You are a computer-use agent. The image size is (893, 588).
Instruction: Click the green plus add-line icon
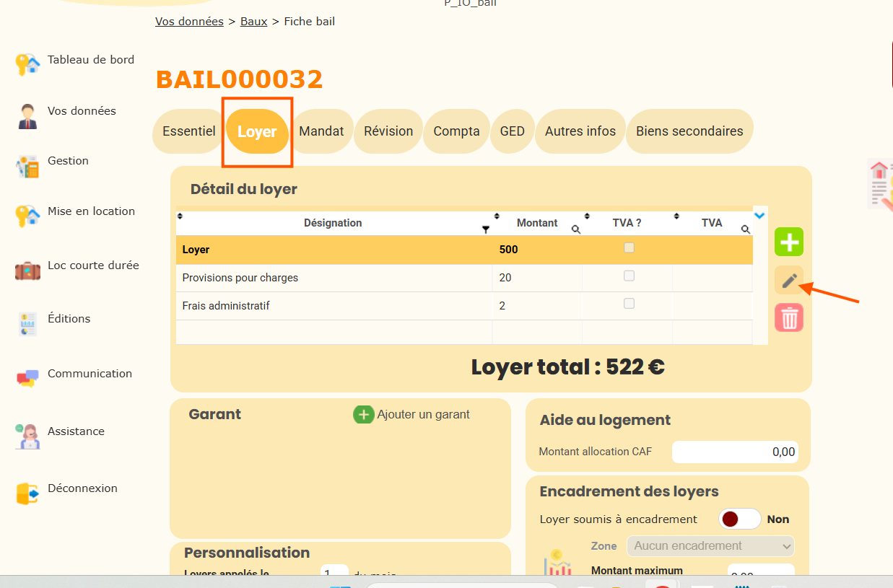788,242
